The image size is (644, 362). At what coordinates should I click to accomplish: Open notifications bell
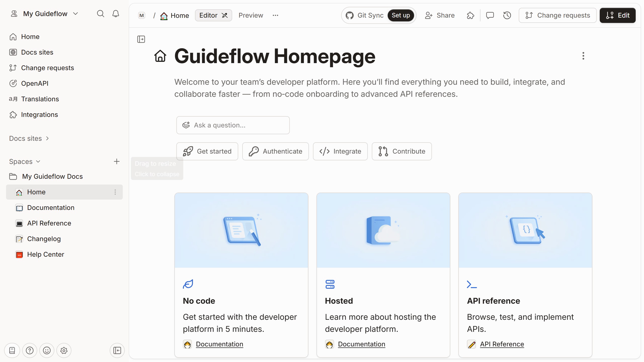click(115, 14)
